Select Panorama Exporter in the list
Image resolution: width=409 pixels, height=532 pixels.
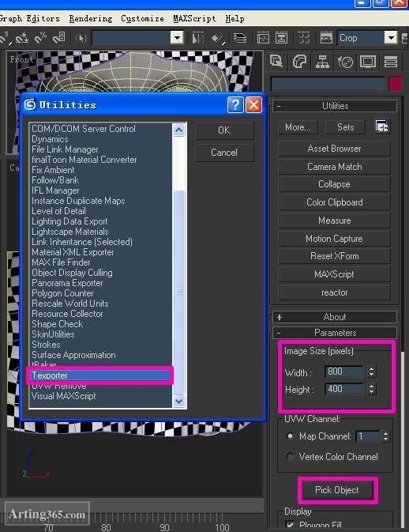pos(67,283)
